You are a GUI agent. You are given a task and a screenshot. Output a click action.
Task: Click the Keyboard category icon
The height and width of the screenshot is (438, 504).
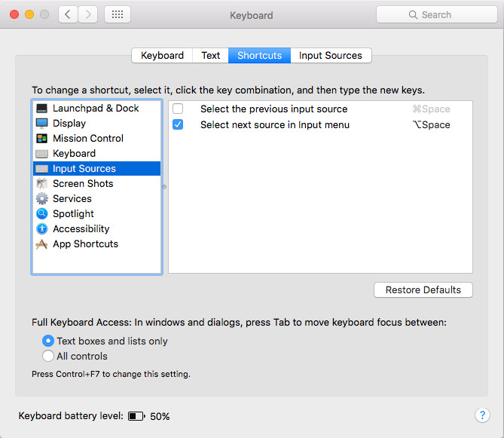41,154
